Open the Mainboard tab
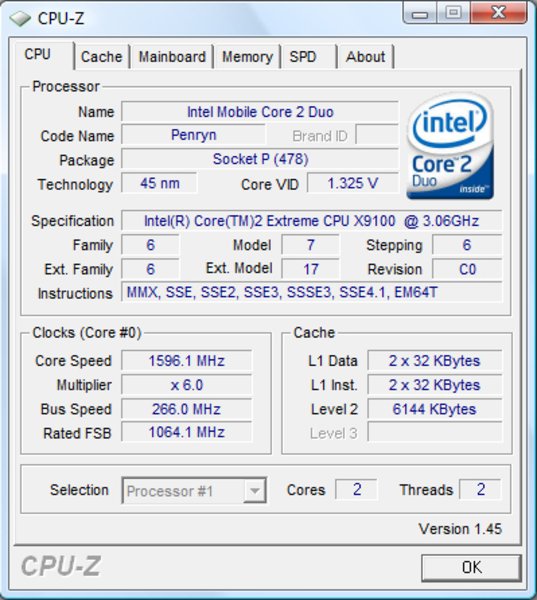 [x=172, y=57]
